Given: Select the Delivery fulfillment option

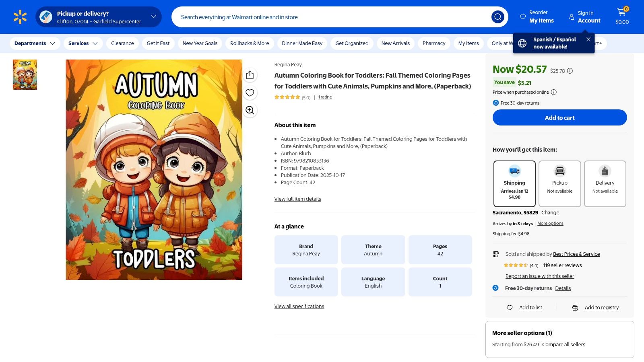Looking at the screenshot, I should point(605,184).
